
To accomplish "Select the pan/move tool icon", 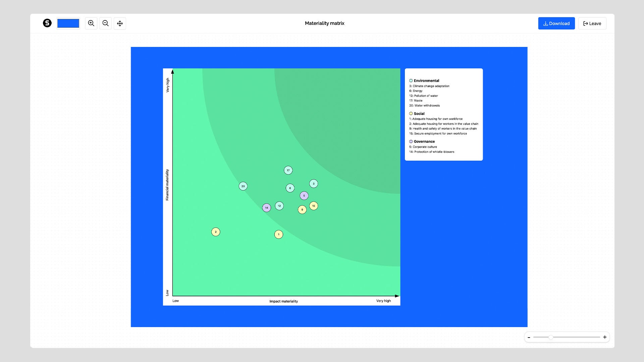I will click(120, 23).
